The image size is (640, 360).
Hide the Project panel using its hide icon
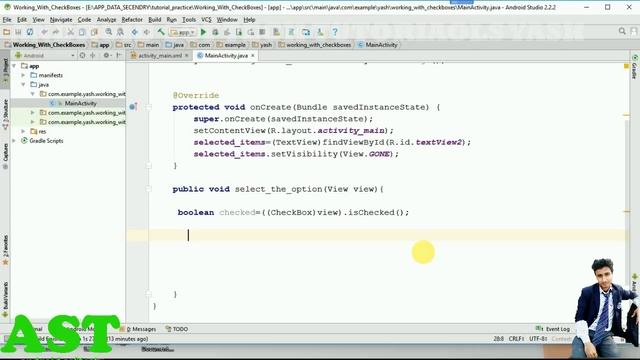119,55
